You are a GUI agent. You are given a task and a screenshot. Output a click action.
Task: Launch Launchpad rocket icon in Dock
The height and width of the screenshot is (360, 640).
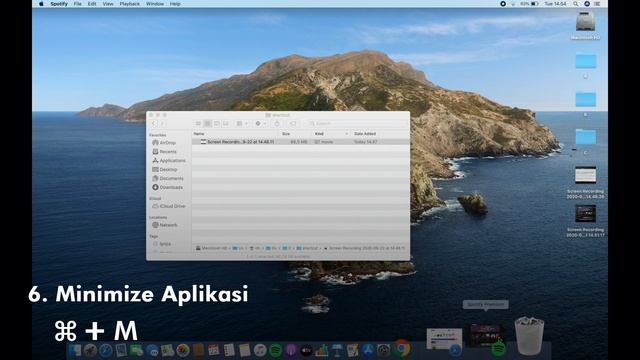click(91, 350)
